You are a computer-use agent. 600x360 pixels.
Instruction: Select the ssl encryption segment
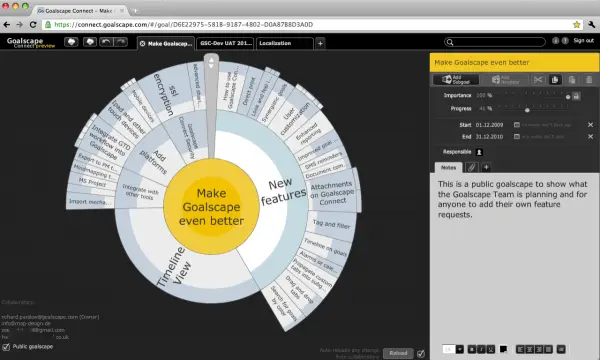click(x=166, y=93)
